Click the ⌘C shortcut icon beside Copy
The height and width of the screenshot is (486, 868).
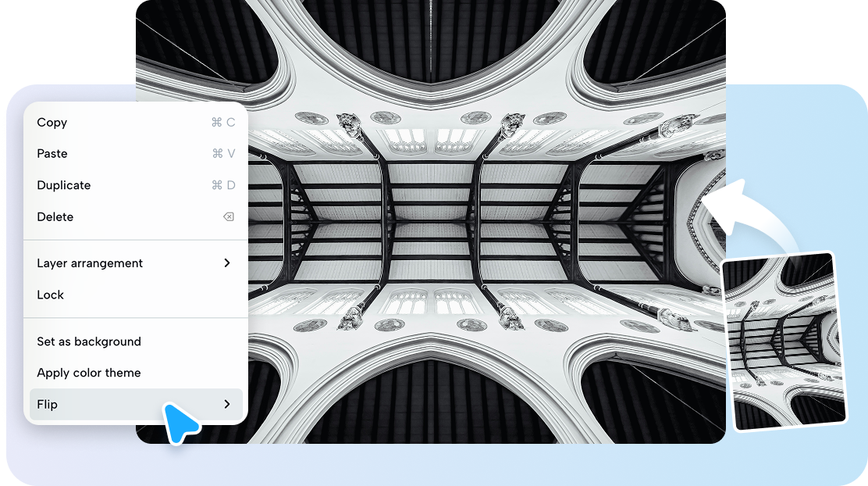[224, 122]
